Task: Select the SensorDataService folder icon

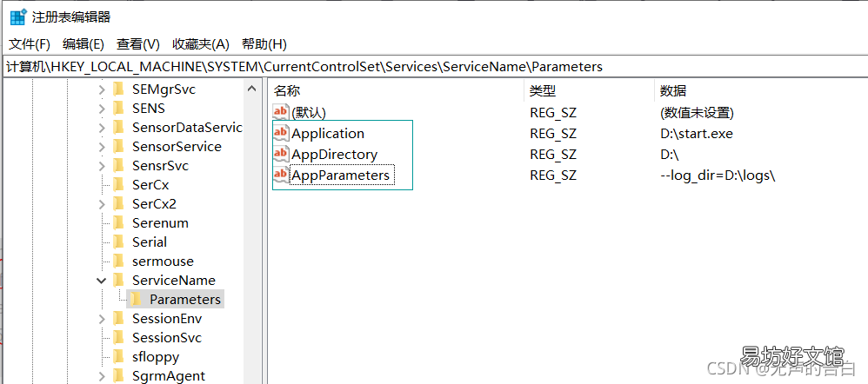Action: coord(118,127)
